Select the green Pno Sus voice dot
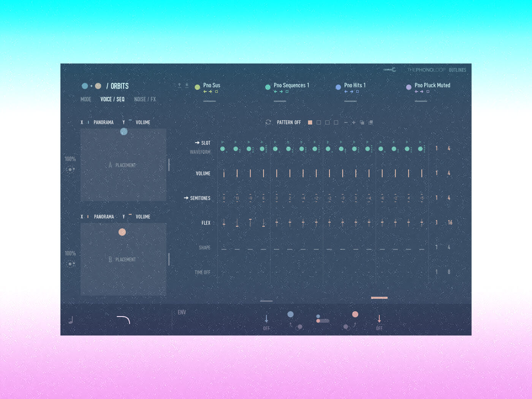This screenshot has width=532, height=399. click(197, 87)
